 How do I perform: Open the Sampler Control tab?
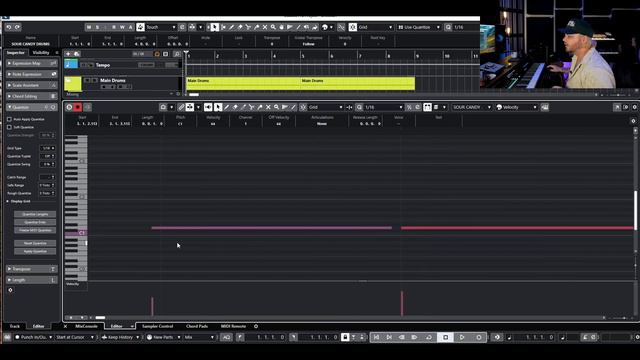(158, 326)
